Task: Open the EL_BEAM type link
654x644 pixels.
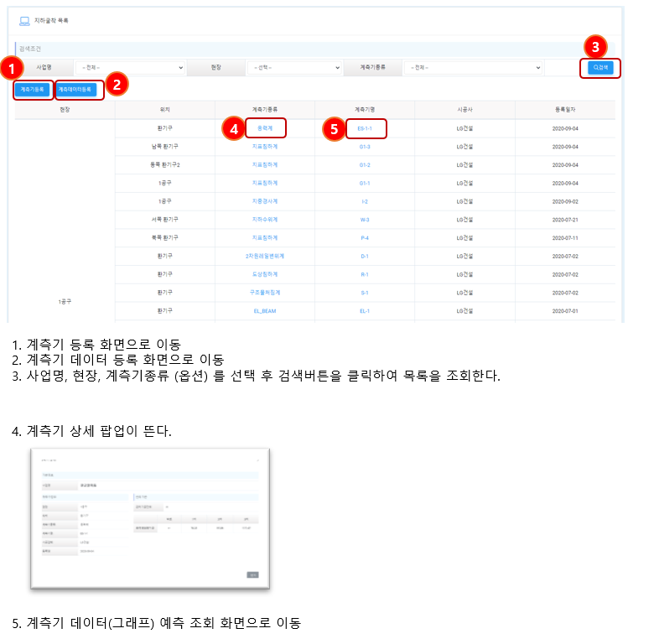Action: click(x=265, y=311)
